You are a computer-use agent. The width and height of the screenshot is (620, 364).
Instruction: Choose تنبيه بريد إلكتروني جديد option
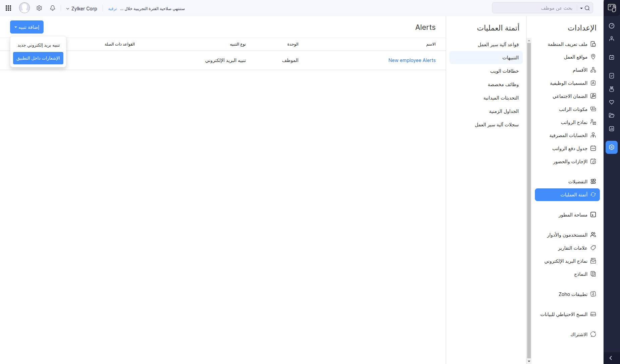(x=39, y=45)
